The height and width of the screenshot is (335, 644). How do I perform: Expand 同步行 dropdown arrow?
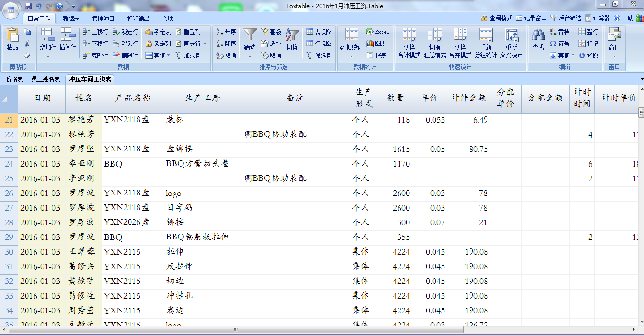point(205,44)
